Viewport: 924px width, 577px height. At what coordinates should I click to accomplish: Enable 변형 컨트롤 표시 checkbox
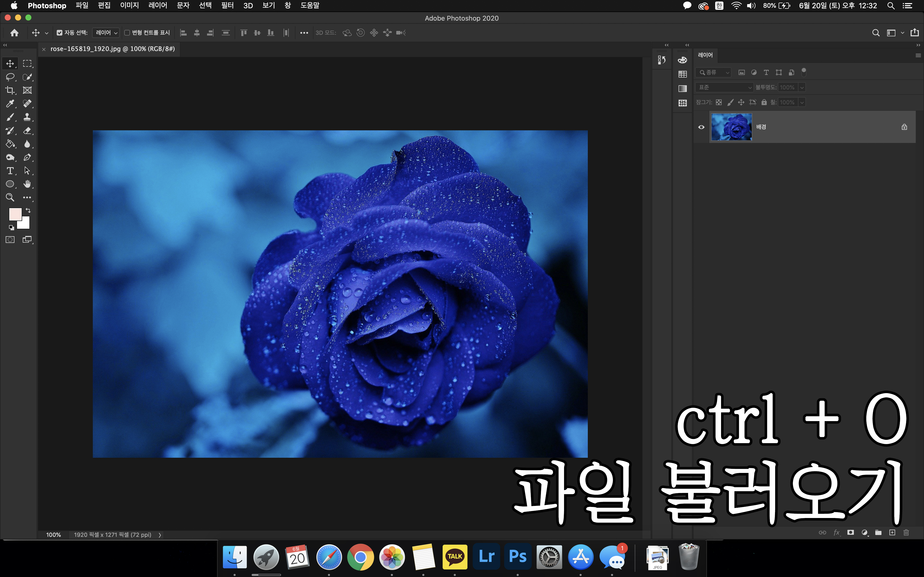click(127, 33)
